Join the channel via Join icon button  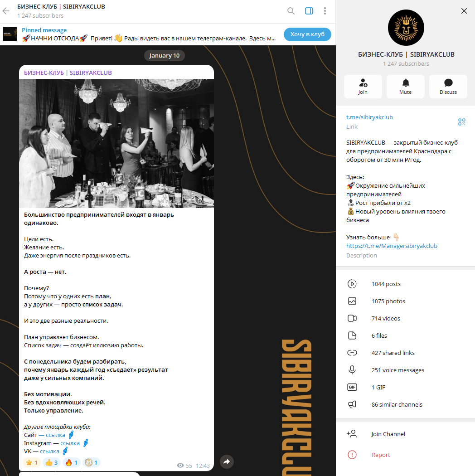(x=363, y=87)
